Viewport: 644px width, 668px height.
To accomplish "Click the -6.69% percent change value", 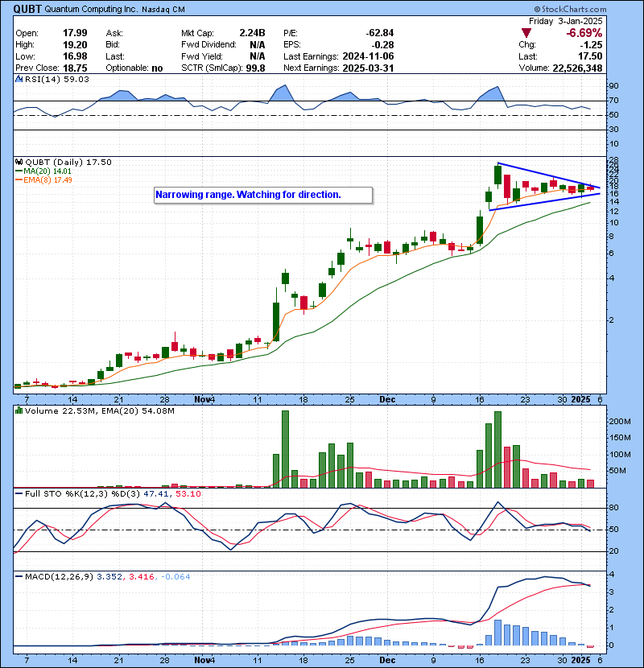I will pyautogui.click(x=584, y=33).
